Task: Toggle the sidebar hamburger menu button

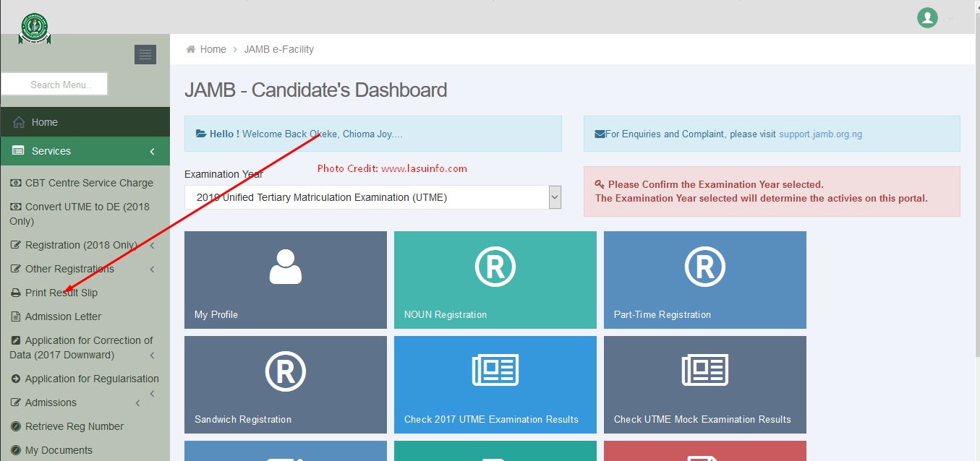Action: pyautogui.click(x=145, y=54)
